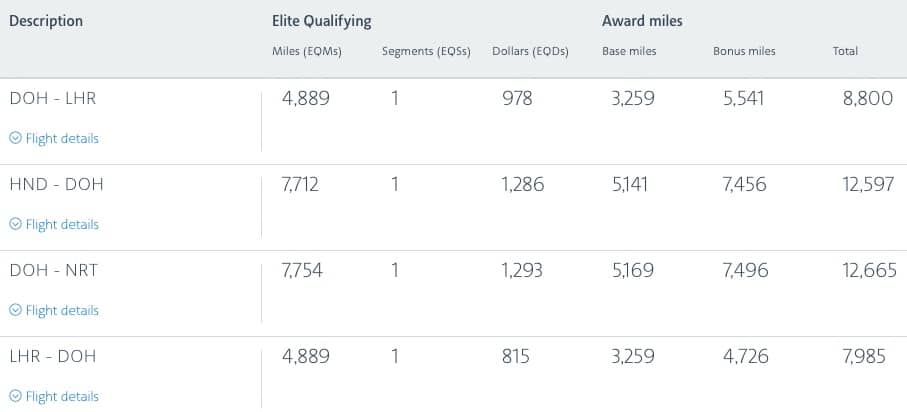This screenshot has height=412, width=907.
Task: Click the chevron circle icon under HND - DOH
Action: (16, 224)
